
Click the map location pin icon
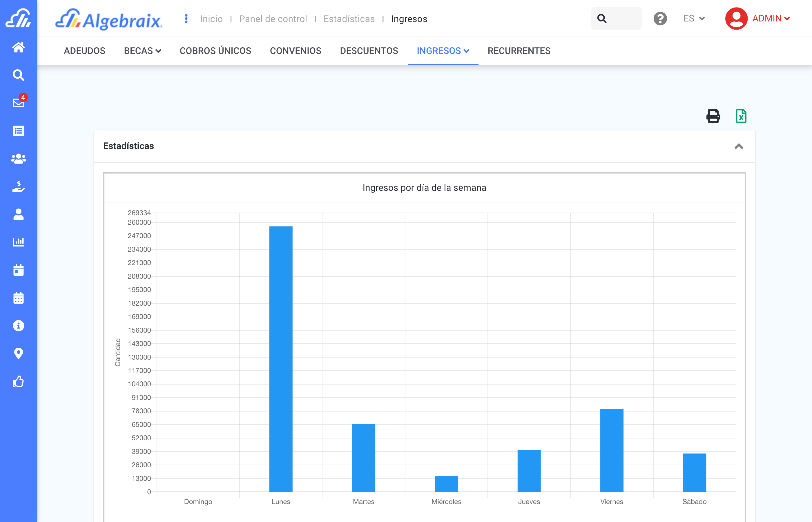coord(18,353)
